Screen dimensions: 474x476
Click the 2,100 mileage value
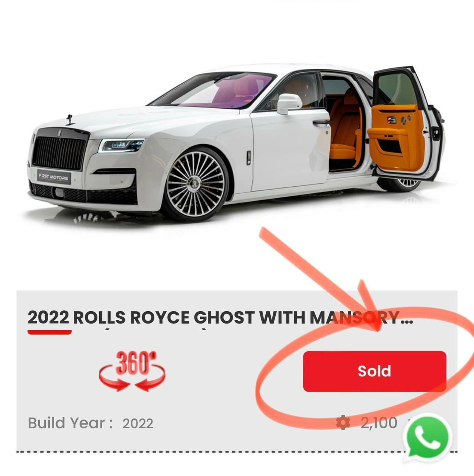coord(379,423)
